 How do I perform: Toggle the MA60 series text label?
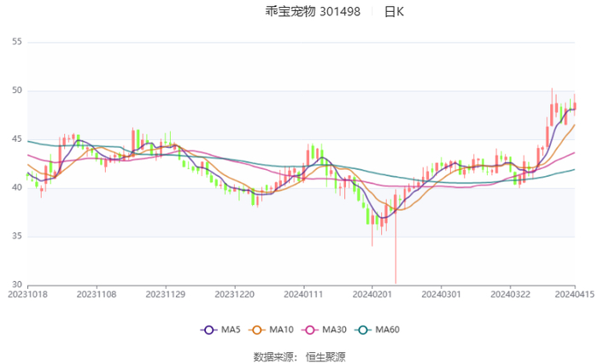point(387,330)
